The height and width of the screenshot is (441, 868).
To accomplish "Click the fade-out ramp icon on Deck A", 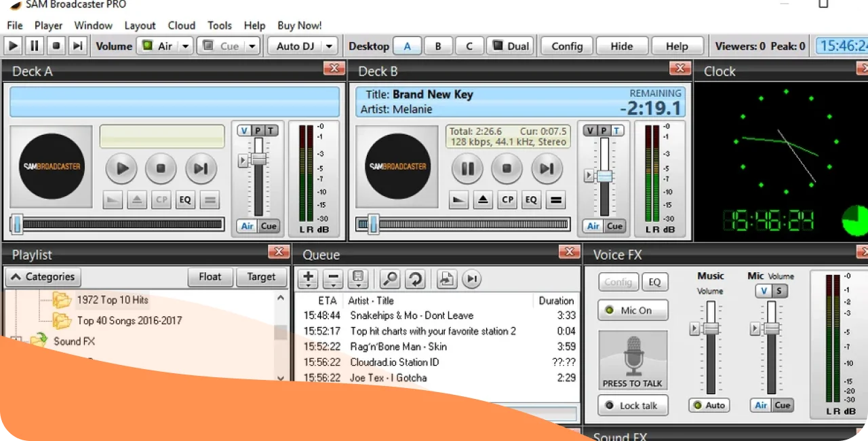I will 113,200.
